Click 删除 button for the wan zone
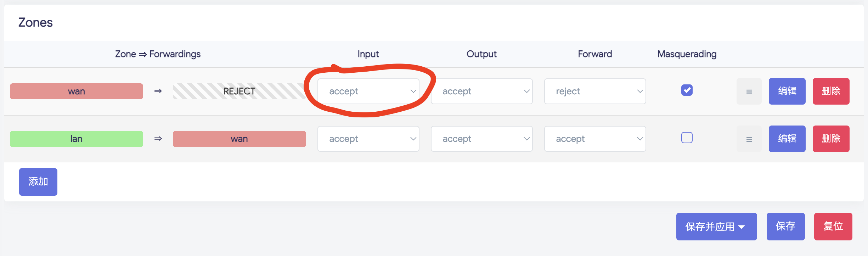Screen dimensions: 868x256 click(x=831, y=91)
